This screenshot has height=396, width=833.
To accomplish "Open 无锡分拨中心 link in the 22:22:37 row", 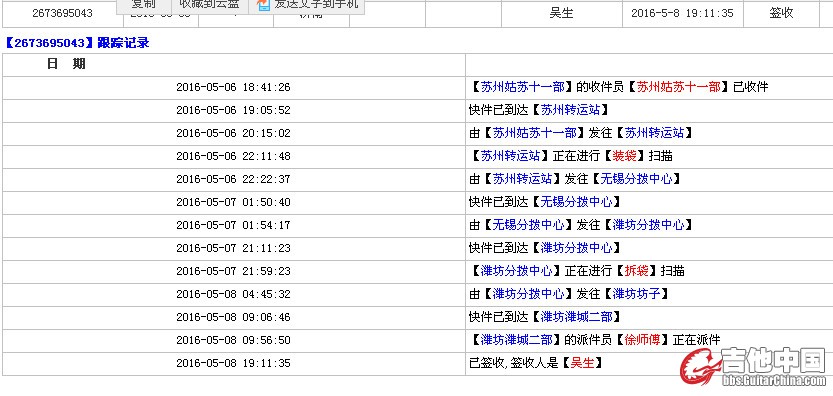I will pyautogui.click(x=636, y=179).
